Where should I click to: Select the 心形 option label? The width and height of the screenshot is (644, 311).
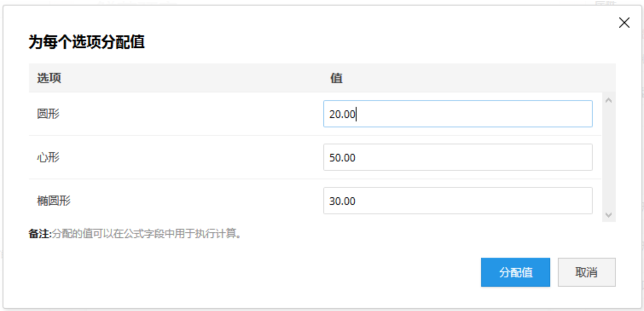[48, 157]
